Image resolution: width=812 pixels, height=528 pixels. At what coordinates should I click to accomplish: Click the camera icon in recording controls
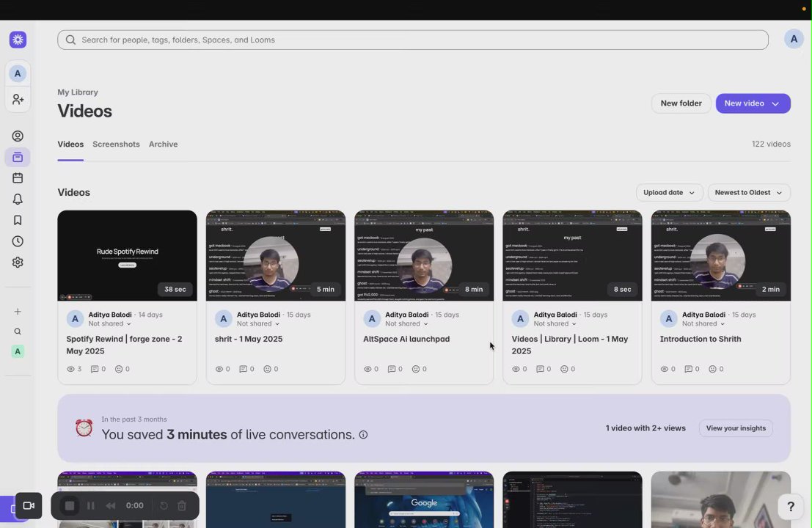click(29, 506)
